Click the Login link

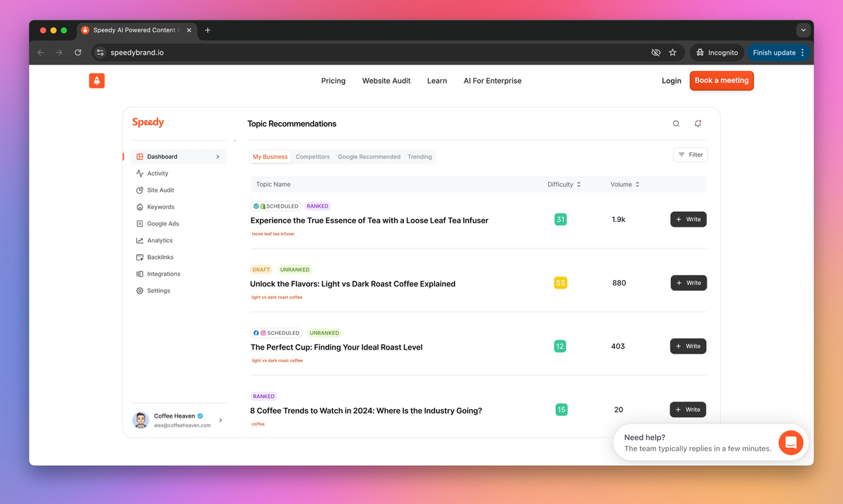coord(672,81)
